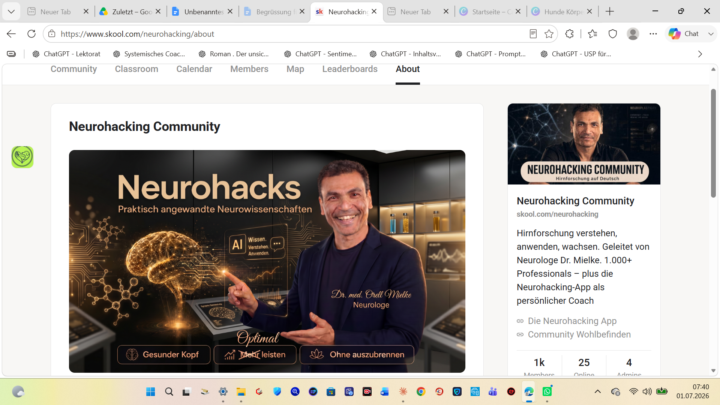The width and height of the screenshot is (720, 405).
Task: Close the Neurohacking tab
Action: click(374, 11)
